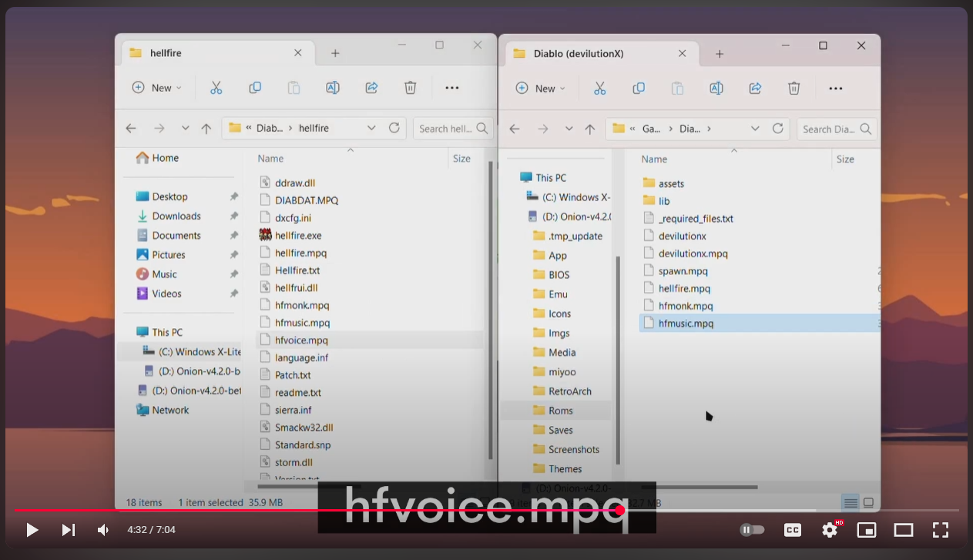Click Cut icon in hellfire window

(x=216, y=88)
